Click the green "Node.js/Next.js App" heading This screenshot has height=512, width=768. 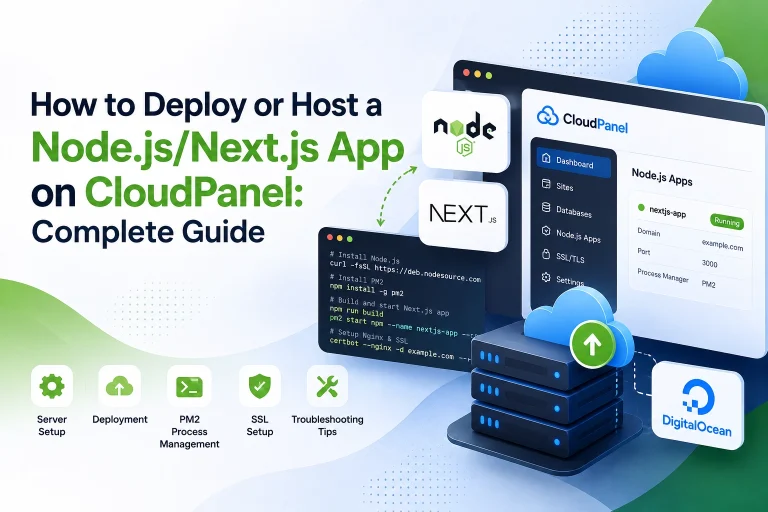(217, 149)
